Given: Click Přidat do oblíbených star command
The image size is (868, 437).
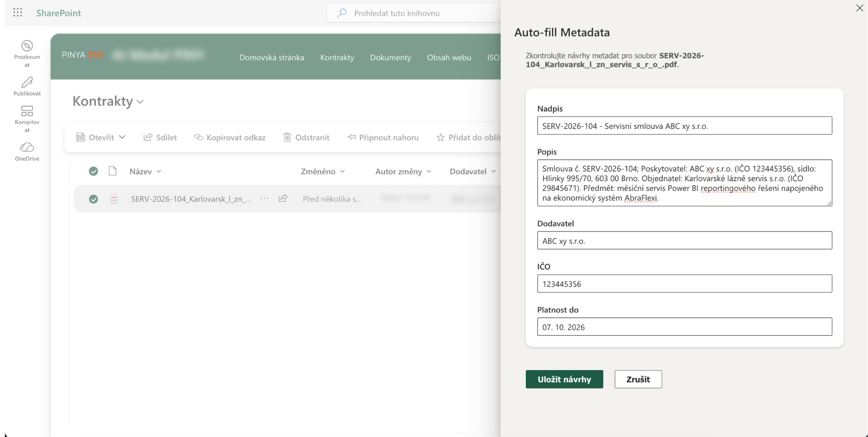Looking at the screenshot, I should 468,137.
